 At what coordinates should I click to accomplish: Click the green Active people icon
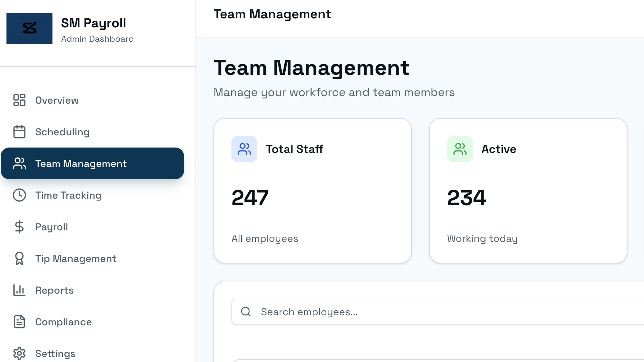pos(460,149)
